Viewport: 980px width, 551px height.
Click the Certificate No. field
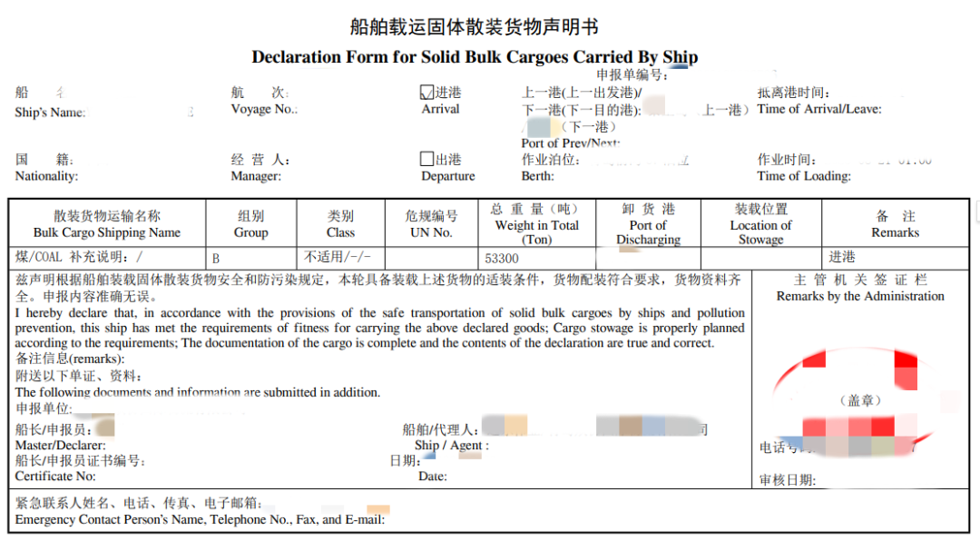(227, 476)
